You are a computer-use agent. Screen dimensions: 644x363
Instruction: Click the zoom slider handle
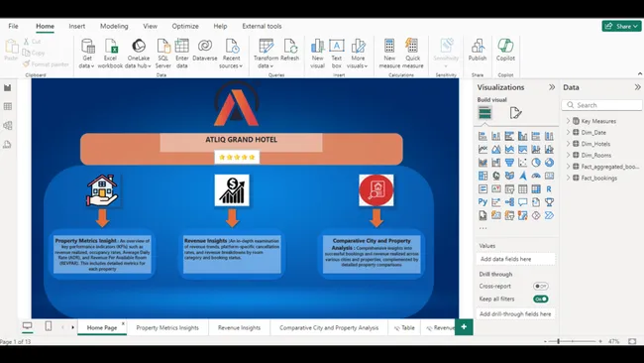[558, 341]
